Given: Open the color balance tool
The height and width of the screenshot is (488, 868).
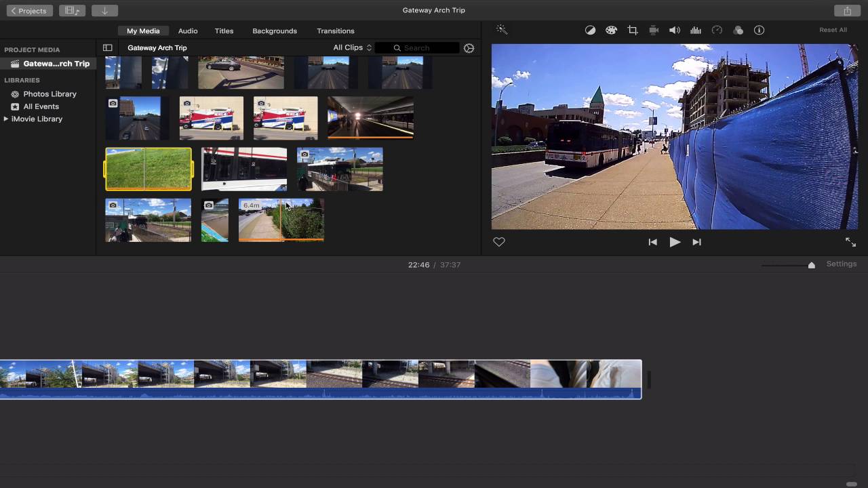Looking at the screenshot, I should (590, 30).
